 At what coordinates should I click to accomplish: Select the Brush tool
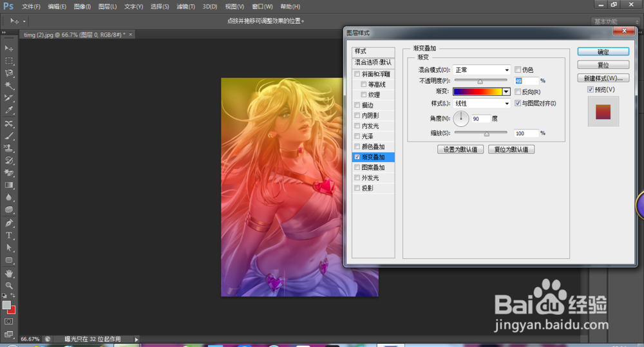point(8,135)
